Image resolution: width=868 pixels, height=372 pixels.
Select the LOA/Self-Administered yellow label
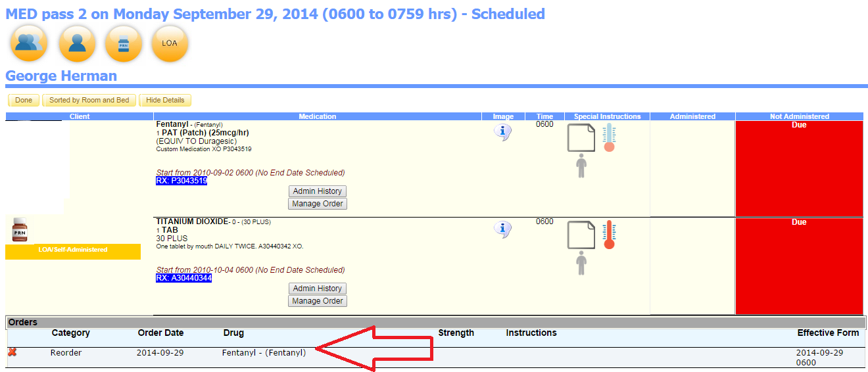pyautogui.click(x=73, y=250)
